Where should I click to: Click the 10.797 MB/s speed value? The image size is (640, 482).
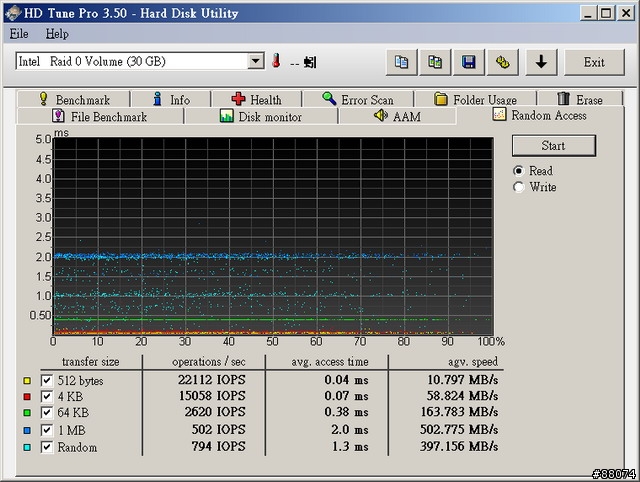[462, 380]
